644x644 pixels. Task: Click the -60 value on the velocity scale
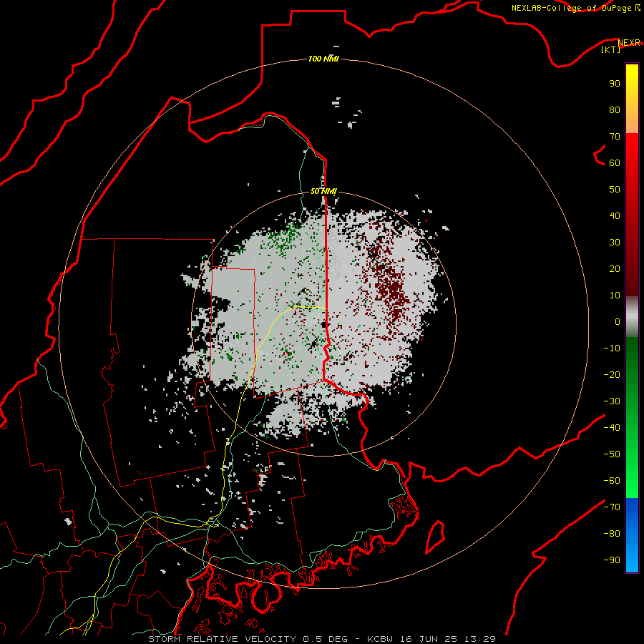pyautogui.click(x=612, y=481)
